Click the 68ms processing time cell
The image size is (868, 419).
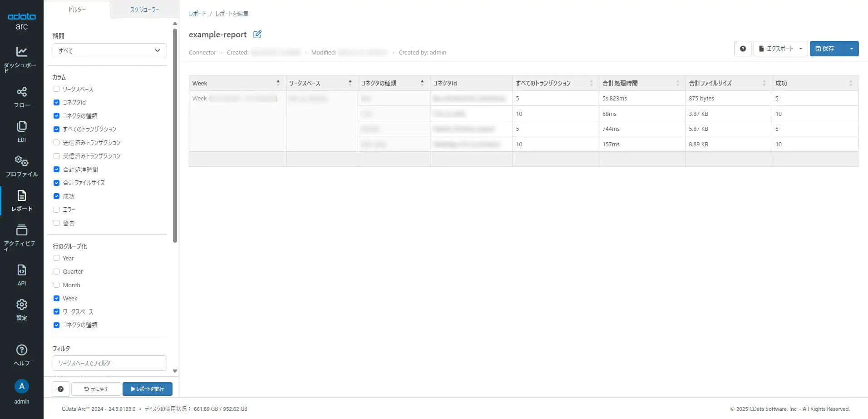pyautogui.click(x=642, y=114)
